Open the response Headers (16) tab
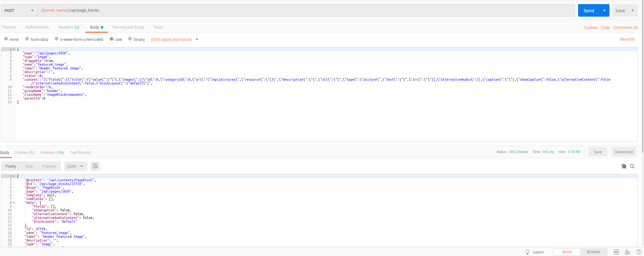The width and height of the screenshot is (644, 256). coord(52,152)
